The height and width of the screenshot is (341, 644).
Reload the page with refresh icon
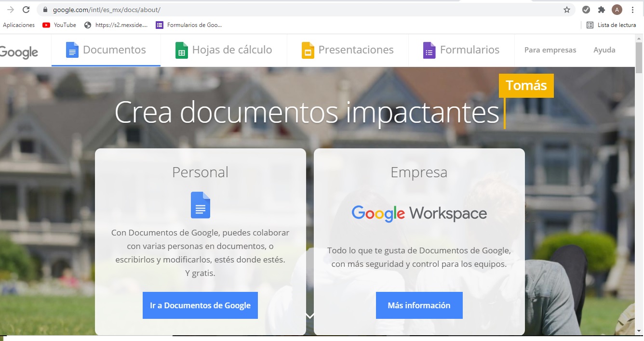click(x=26, y=10)
